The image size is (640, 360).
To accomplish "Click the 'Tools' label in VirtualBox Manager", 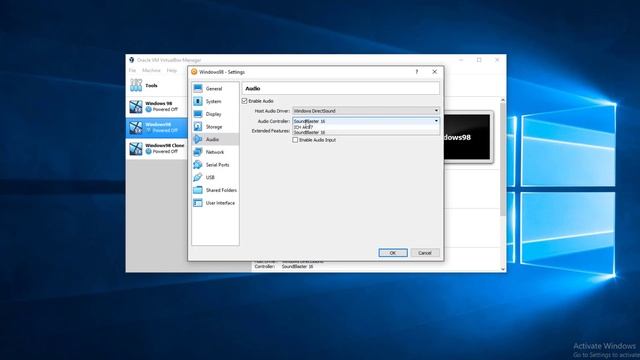I will (x=151, y=86).
